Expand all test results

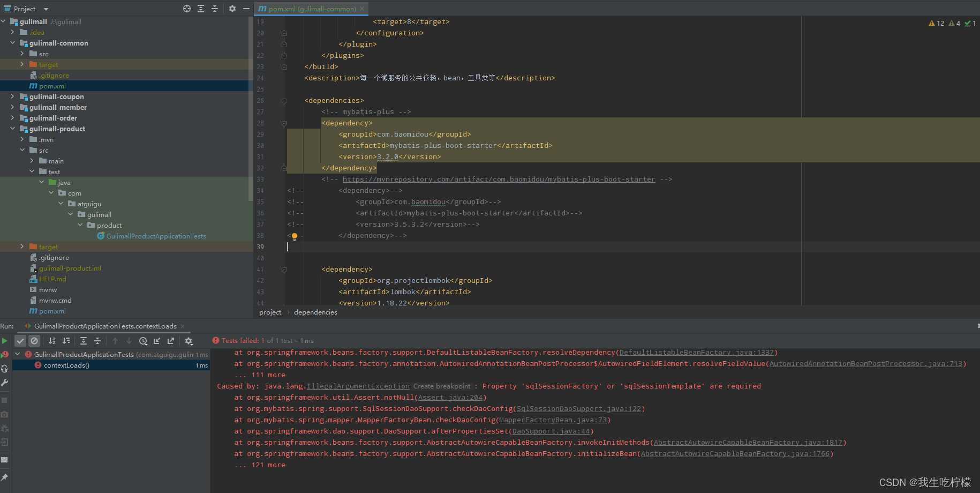tap(84, 341)
